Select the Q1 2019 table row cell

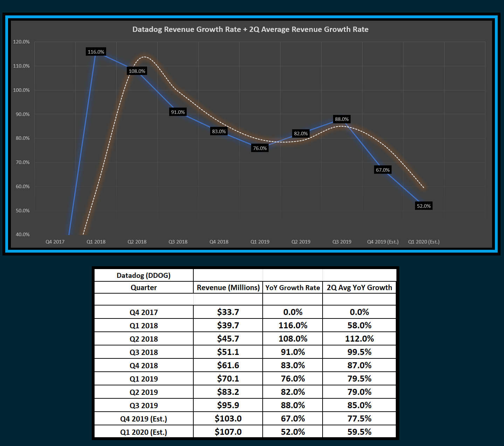pyautogui.click(x=144, y=379)
